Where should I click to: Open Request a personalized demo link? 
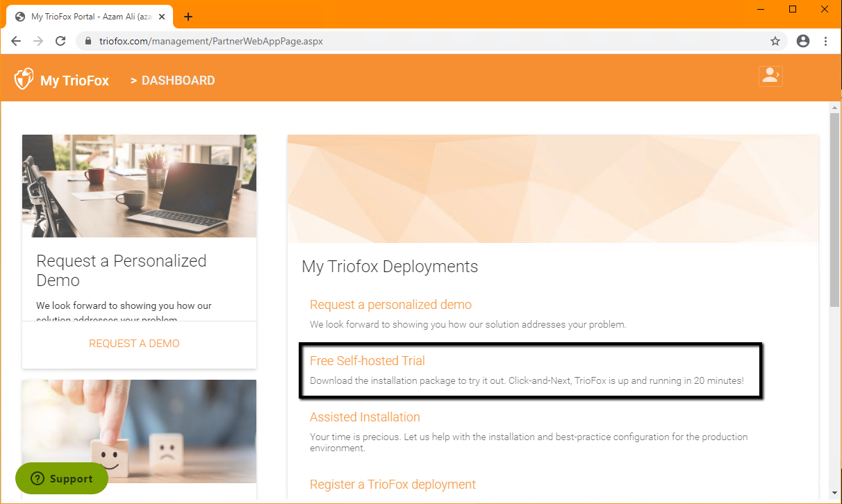(390, 305)
